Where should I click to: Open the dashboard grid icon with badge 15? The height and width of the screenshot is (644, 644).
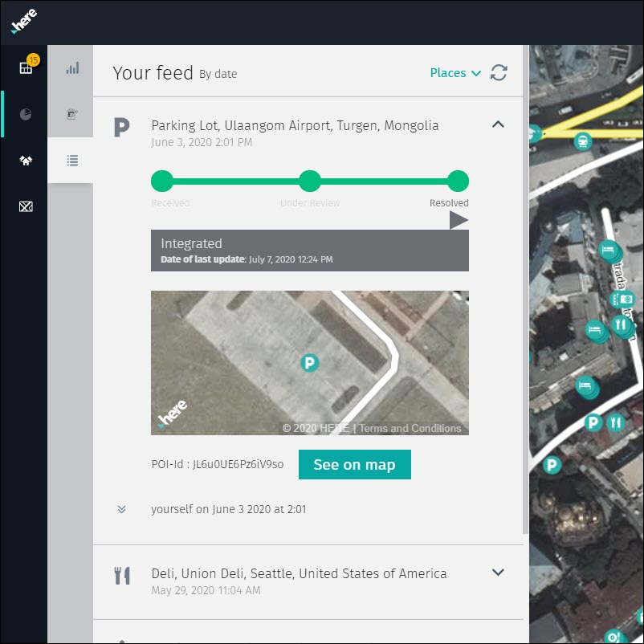[26, 67]
